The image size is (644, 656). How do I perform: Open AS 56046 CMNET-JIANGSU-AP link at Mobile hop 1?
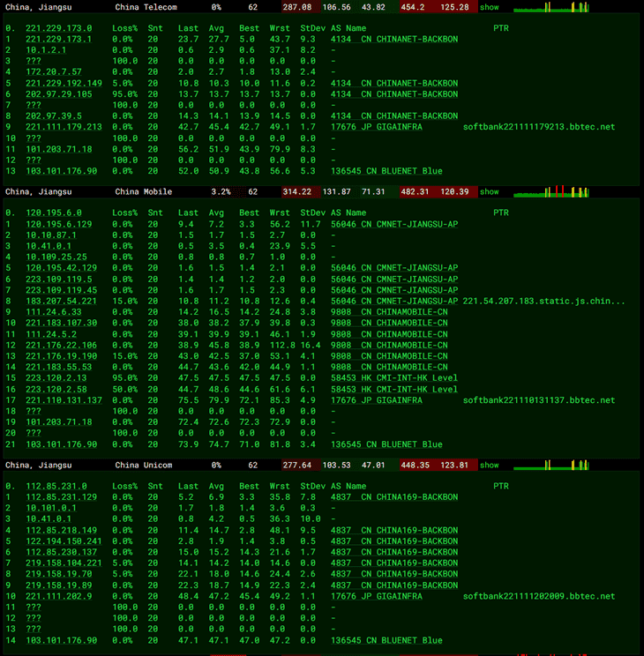coord(394,224)
